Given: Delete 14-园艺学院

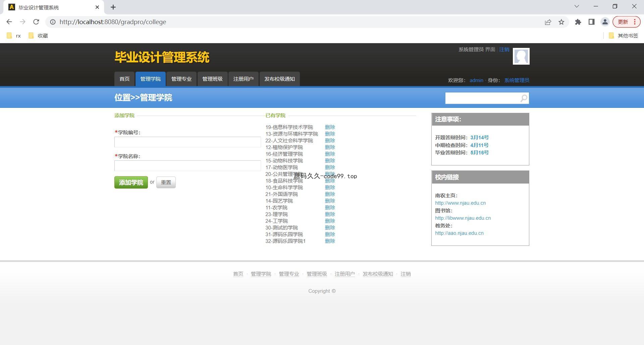Looking at the screenshot, I should click(x=330, y=201).
